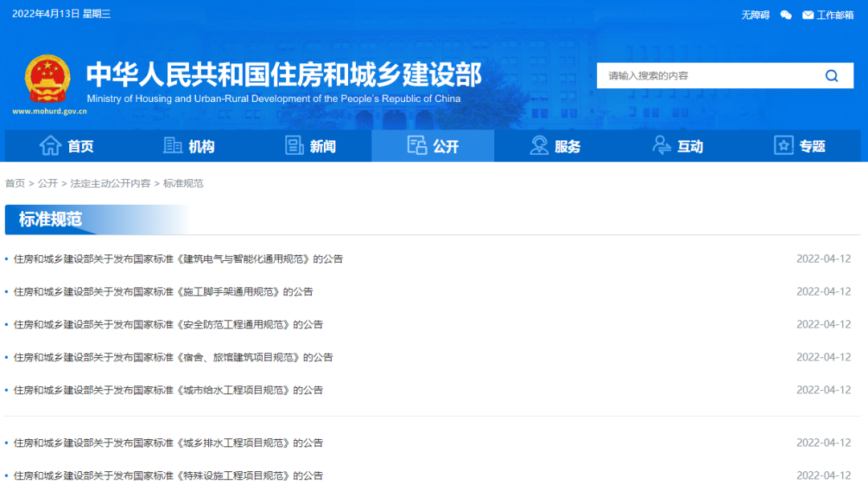Click the document icon for 公开
Screen dimensions: 868x497
(417, 145)
